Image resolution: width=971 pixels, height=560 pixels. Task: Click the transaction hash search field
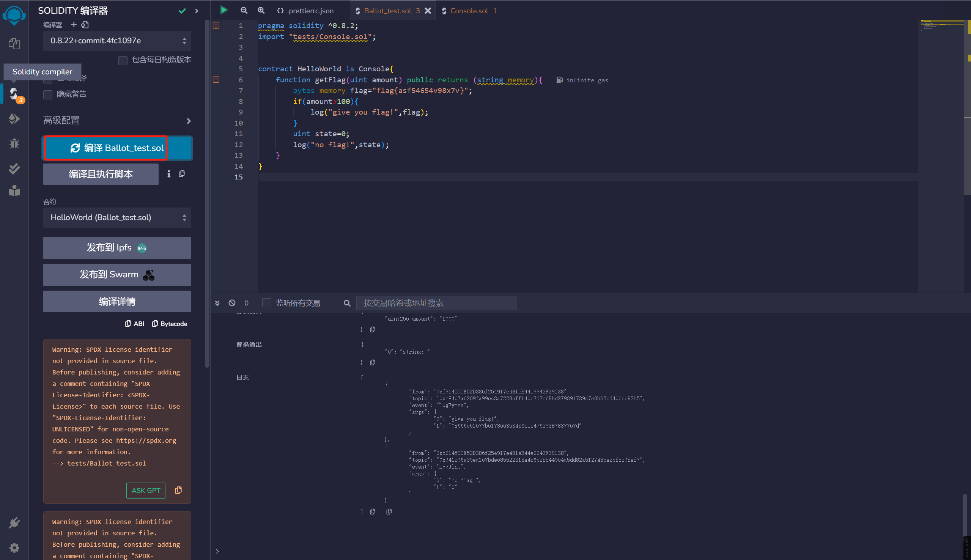click(436, 303)
